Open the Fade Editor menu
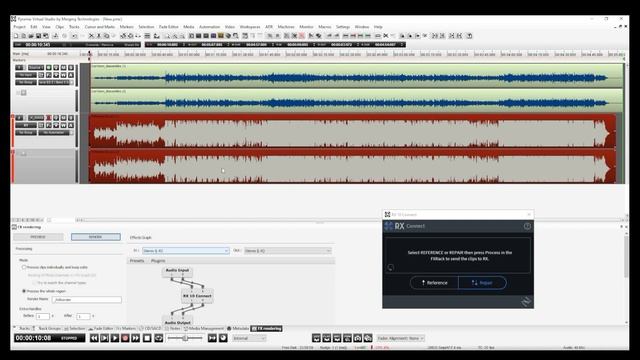The height and width of the screenshot is (360, 640). [x=169, y=27]
